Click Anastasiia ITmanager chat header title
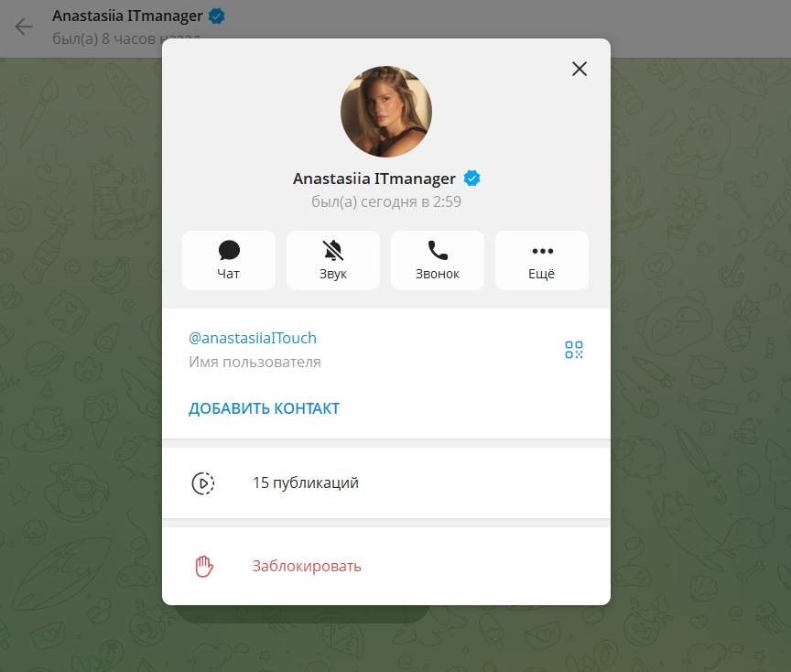Viewport: 791px width, 672px height. click(x=127, y=16)
